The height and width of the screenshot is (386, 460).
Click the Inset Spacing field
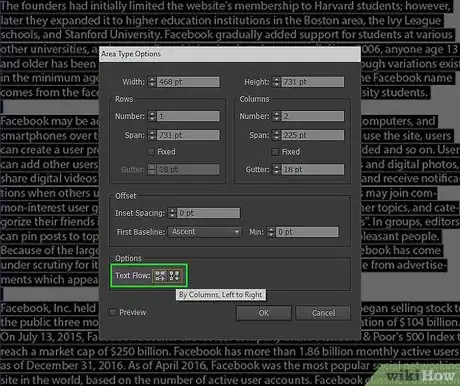[x=208, y=213]
